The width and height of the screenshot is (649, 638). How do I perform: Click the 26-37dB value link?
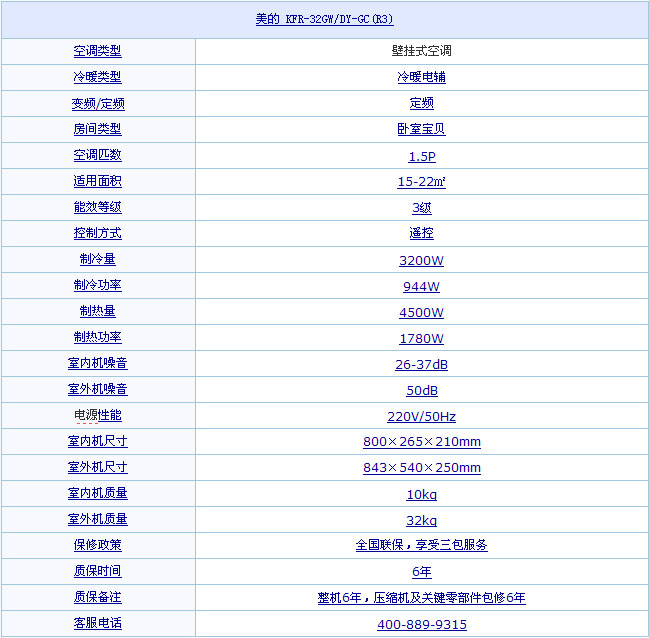(x=421, y=365)
